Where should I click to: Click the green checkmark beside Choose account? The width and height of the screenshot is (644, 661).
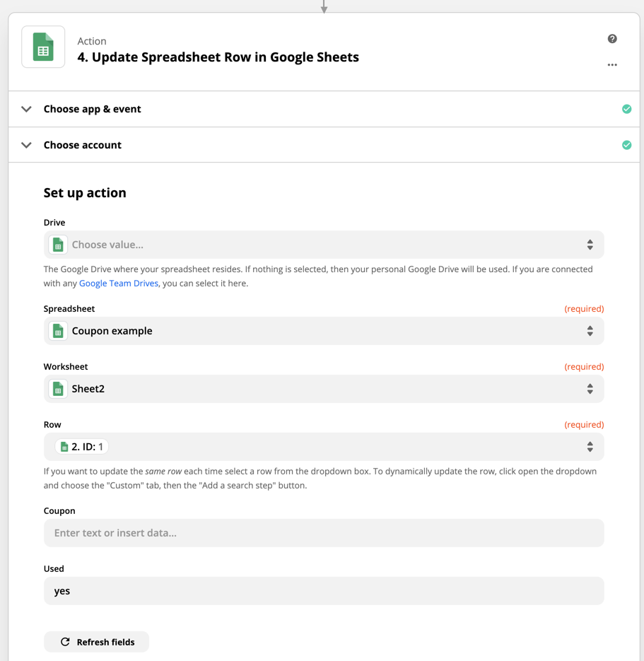(626, 145)
